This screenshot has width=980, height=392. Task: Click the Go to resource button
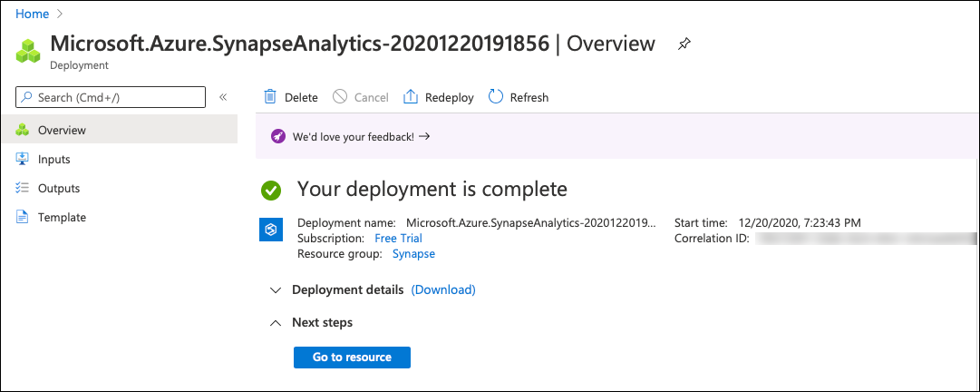(x=352, y=357)
